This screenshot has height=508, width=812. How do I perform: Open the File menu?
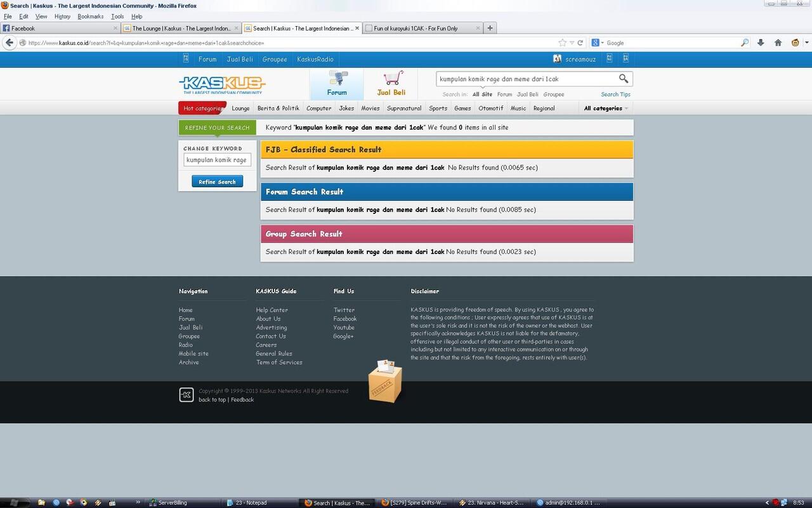tap(8, 17)
